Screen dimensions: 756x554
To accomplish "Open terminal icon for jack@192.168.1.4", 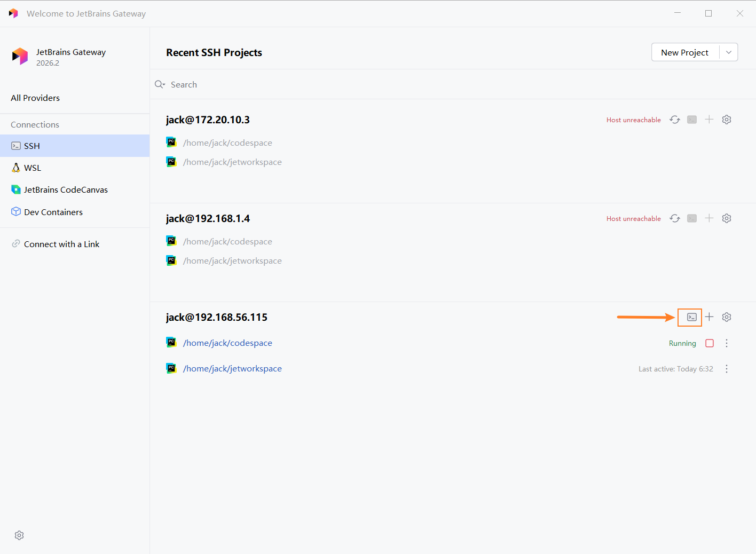I will tap(692, 218).
